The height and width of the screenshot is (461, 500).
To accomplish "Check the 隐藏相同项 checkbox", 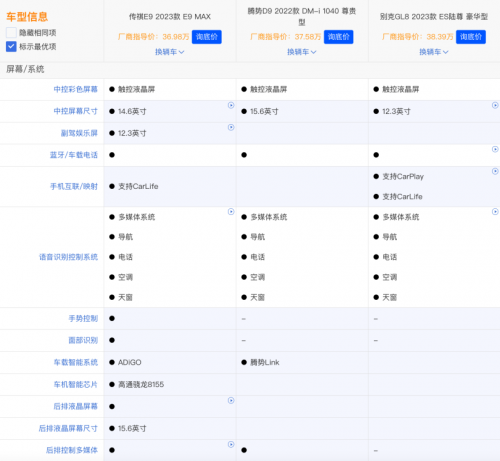I will 11,33.
